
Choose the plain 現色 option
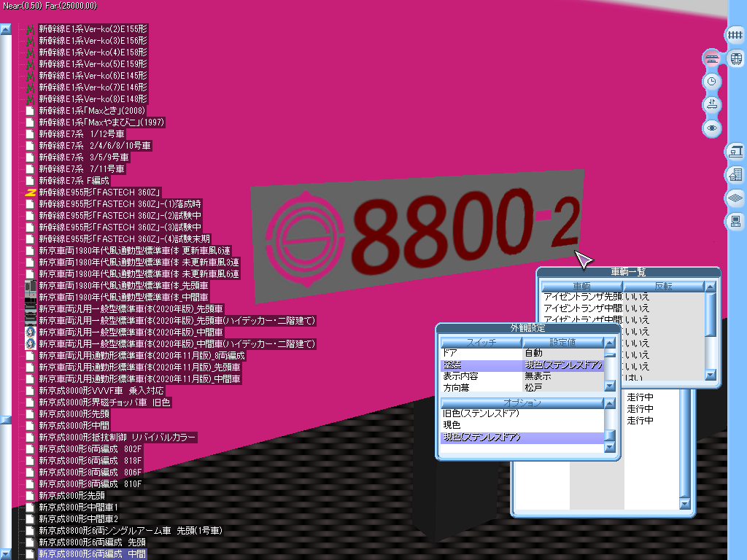522,425
